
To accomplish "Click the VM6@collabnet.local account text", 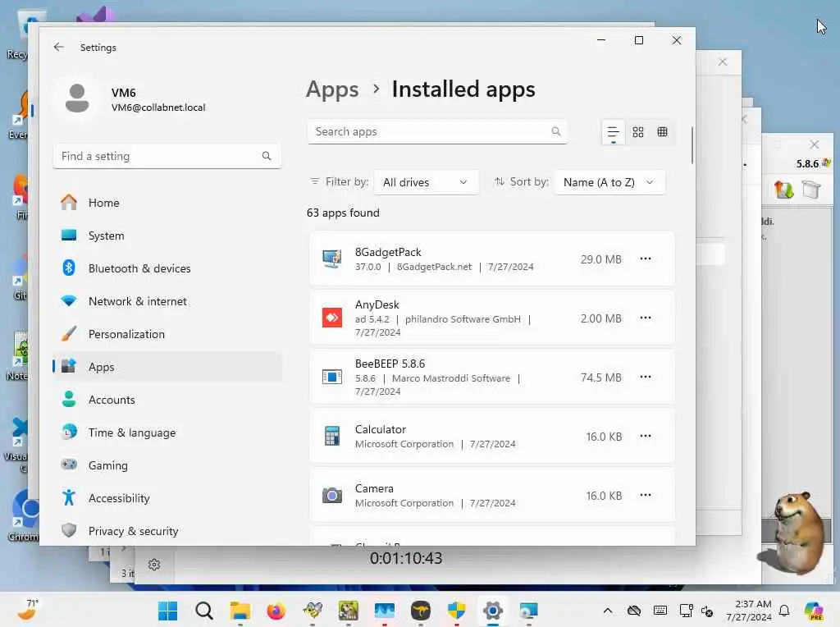I will [158, 108].
